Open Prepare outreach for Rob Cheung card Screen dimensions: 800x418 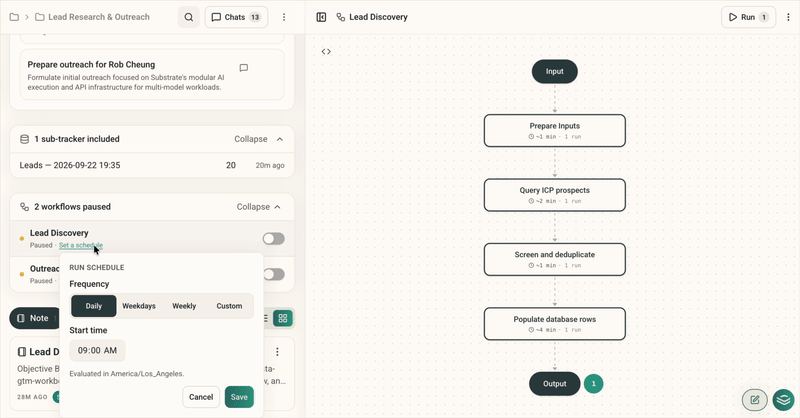point(152,75)
